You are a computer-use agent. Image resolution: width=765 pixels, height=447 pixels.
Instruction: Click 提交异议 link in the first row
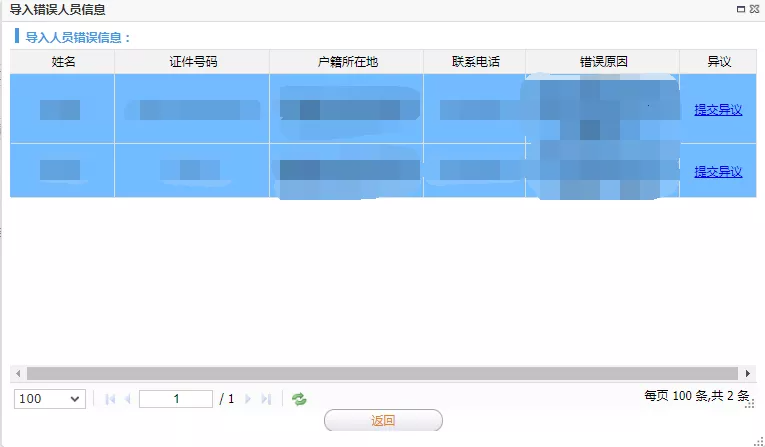coord(718,110)
